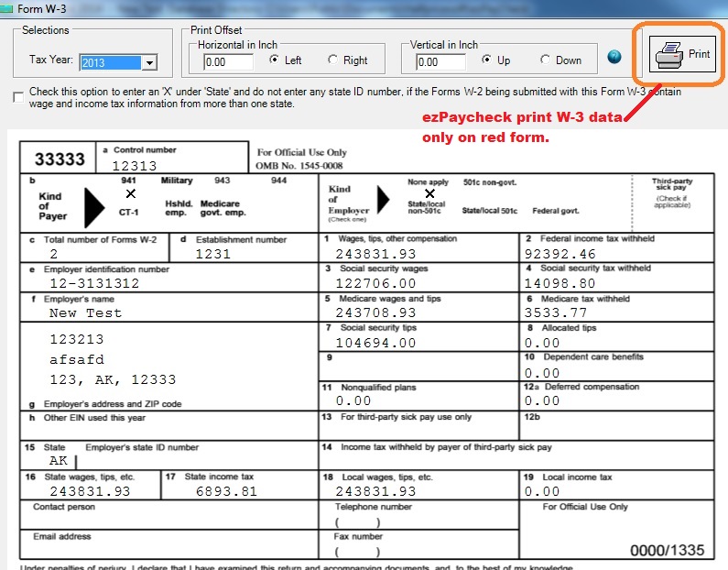Click the blue help question mark icon
Screen dimensions: 728x570
(614, 58)
